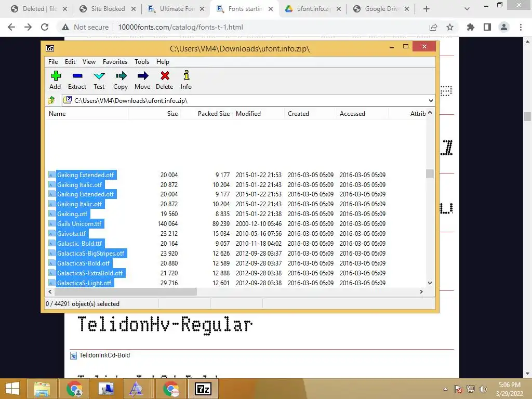Open Chrome's three-dot menu
Screen dimensions: 532x399
click(521, 27)
